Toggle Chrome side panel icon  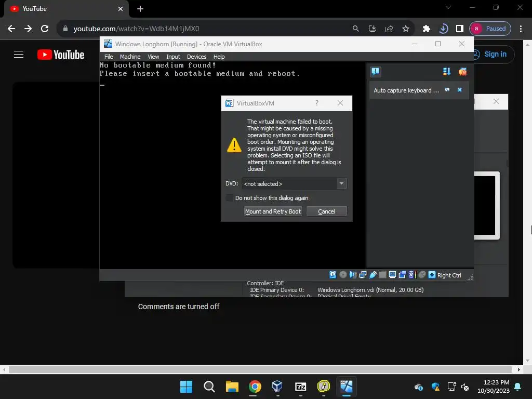[x=460, y=29]
